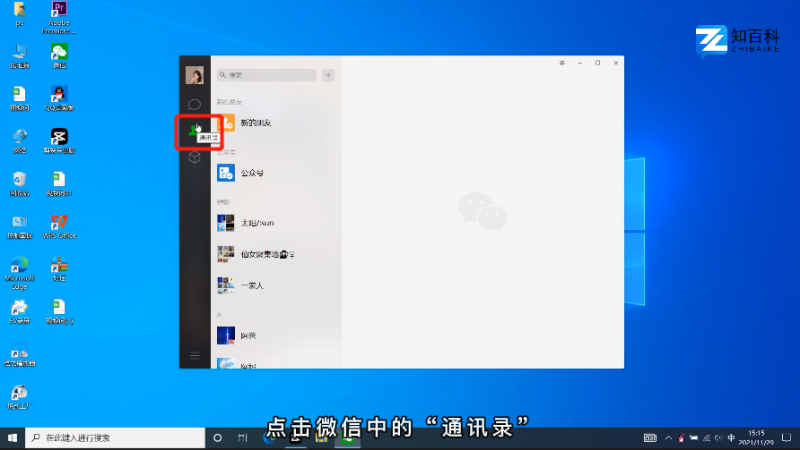Image resolution: width=800 pixels, height=450 pixels.
Task: Select the green WeChat desktop shortcut
Action: click(59, 56)
